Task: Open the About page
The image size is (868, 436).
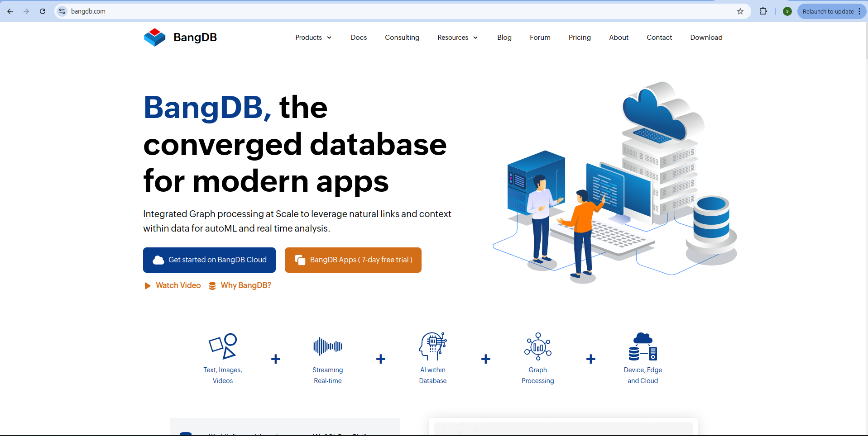Action: (x=619, y=38)
